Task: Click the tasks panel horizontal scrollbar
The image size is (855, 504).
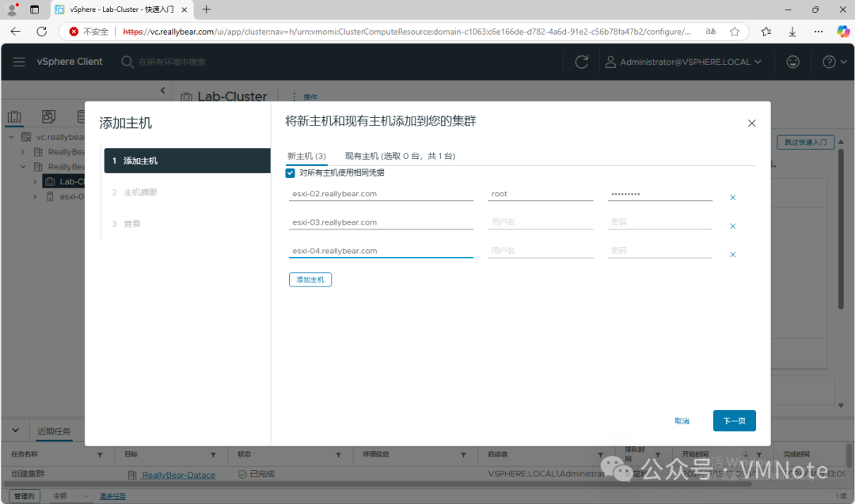Action: point(376,484)
